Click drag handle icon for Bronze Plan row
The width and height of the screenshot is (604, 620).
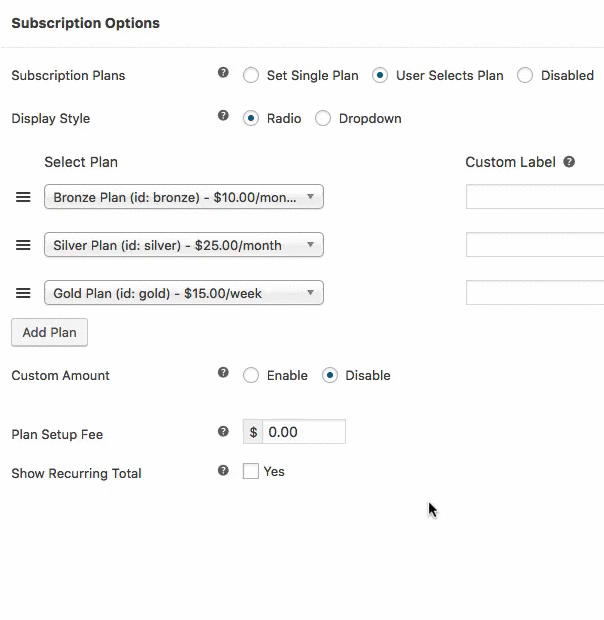[23, 197]
